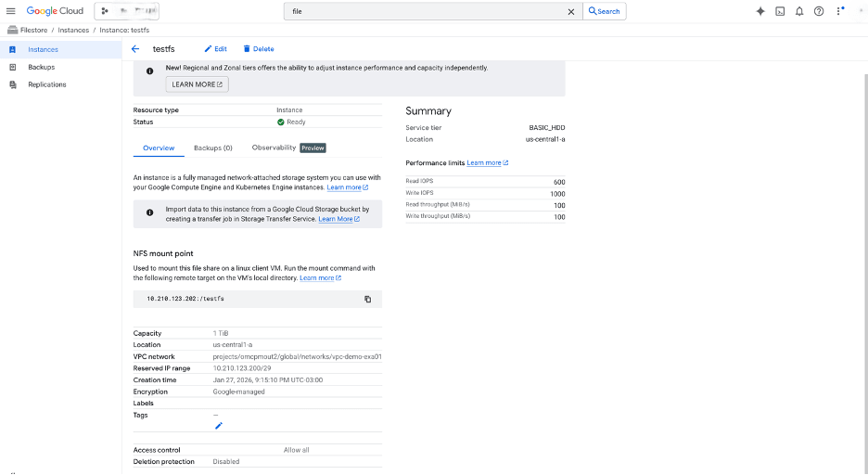Open the project selector dropdown

127,11
